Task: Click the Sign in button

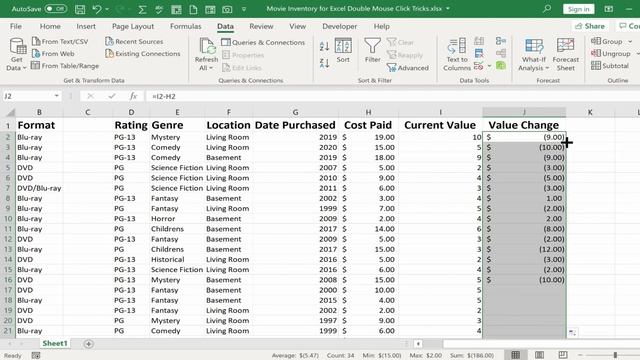Action: click(578, 9)
